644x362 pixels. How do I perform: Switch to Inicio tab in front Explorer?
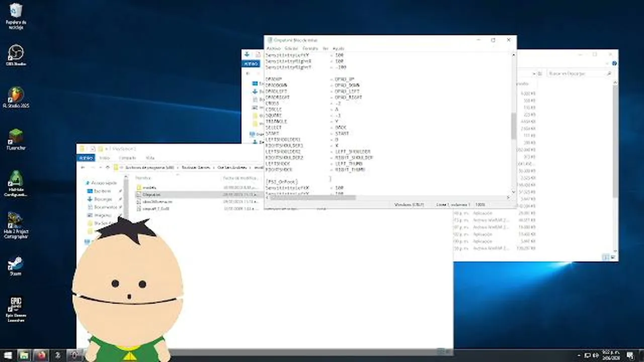pos(104,158)
